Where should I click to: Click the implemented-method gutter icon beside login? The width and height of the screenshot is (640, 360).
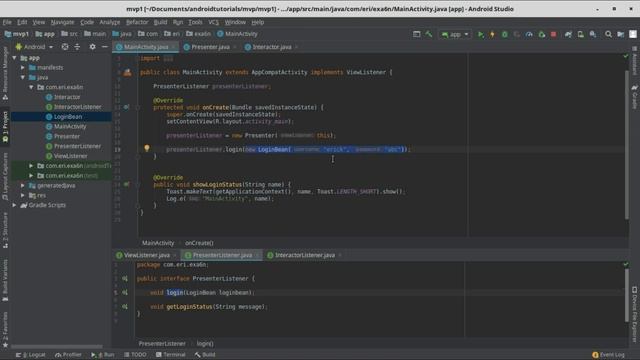(x=125, y=293)
